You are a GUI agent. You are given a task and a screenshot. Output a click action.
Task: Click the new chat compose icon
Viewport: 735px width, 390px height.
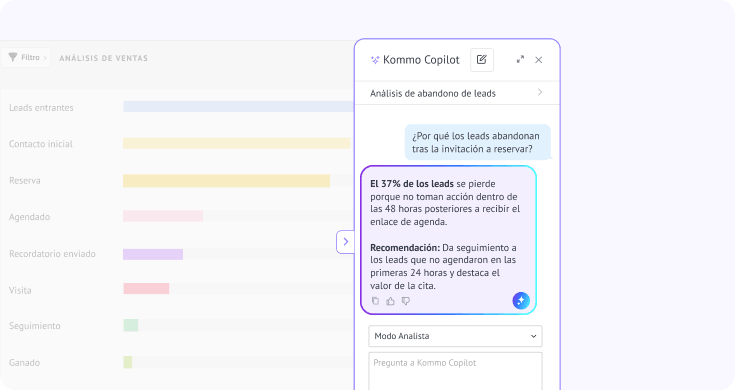click(482, 60)
